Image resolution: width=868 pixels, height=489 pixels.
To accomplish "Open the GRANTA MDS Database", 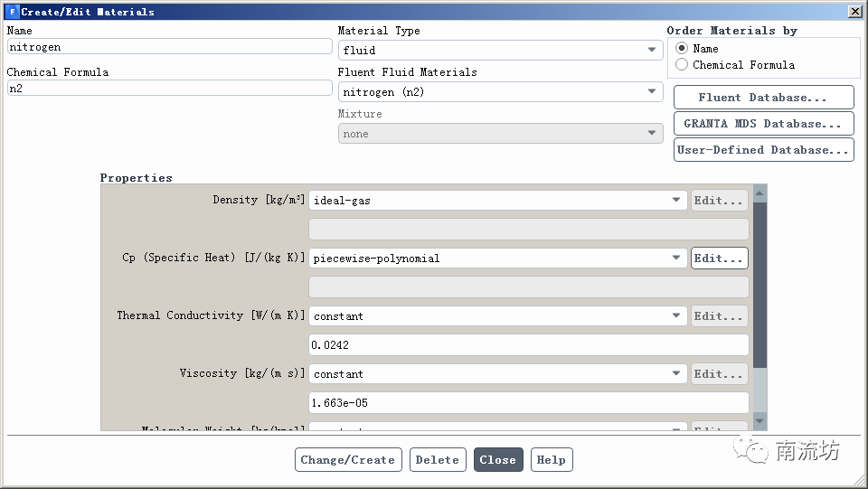I will point(763,124).
